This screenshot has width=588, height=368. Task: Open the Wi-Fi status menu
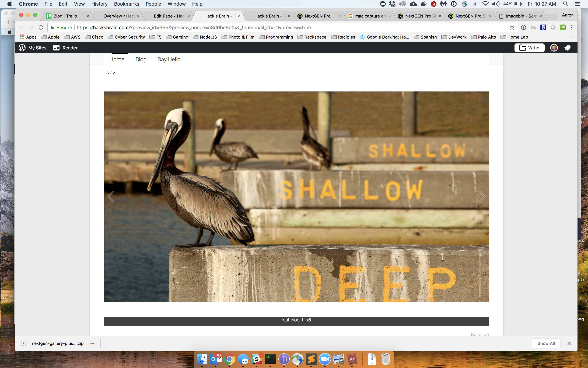485,4
